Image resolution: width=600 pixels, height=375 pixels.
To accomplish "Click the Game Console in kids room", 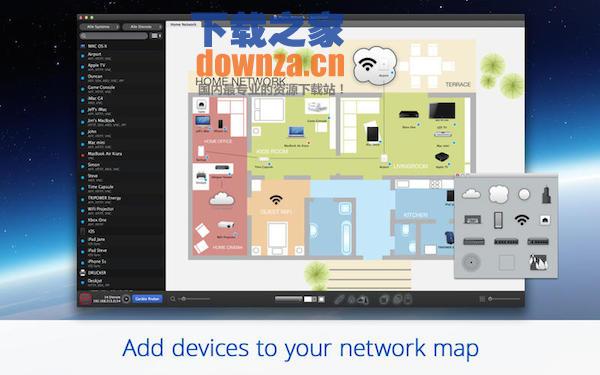I will pos(317,107).
